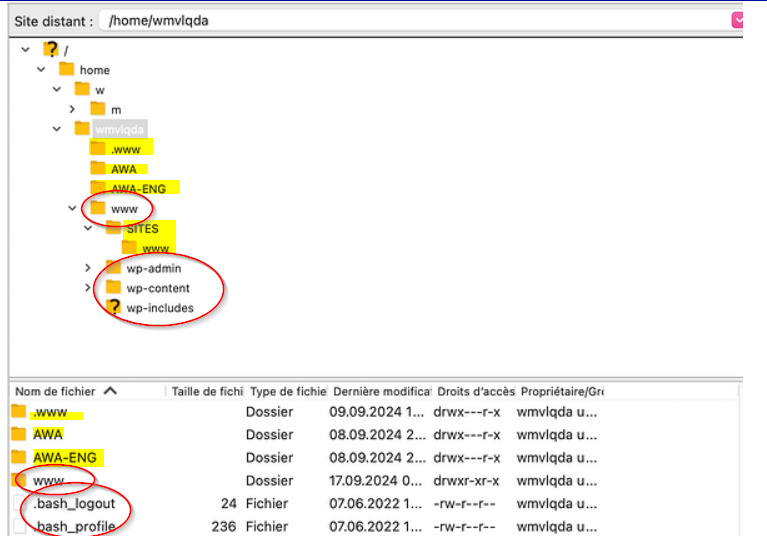The height and width of the screenshot is (536, 767).
Task: Select the wp-admin folder icon
Action: tap(113, 268)
